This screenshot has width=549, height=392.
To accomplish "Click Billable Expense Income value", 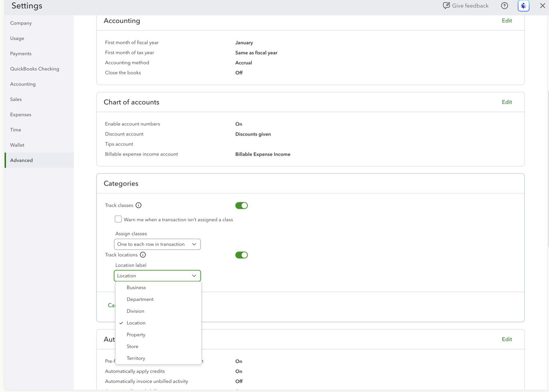I will point(262,154).
